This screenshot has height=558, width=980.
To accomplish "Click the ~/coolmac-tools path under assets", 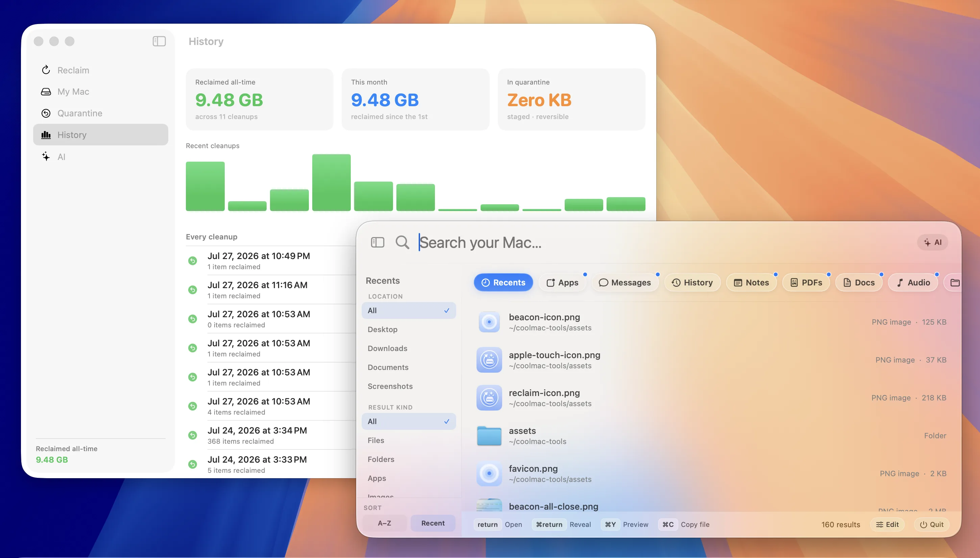I will 537,441.
